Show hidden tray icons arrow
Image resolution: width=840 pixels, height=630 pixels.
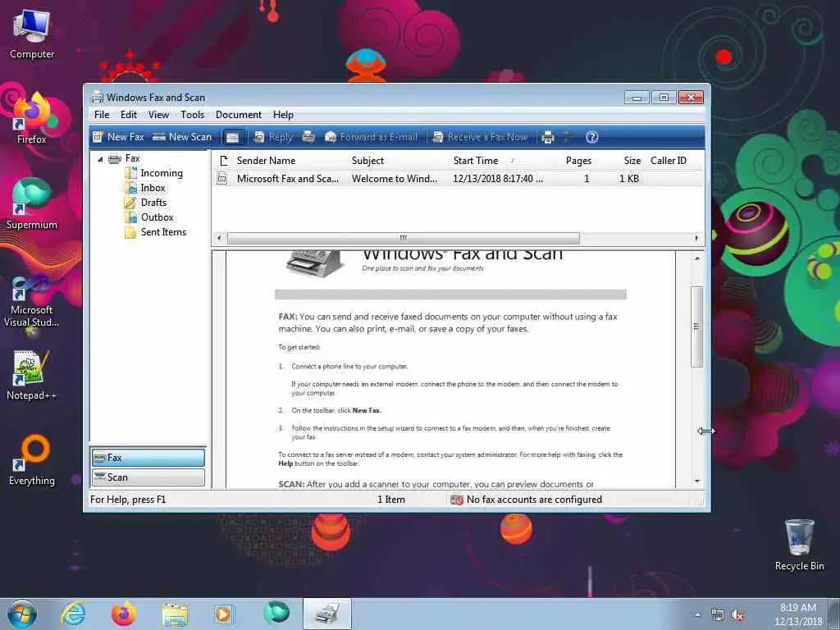point(697,615)
